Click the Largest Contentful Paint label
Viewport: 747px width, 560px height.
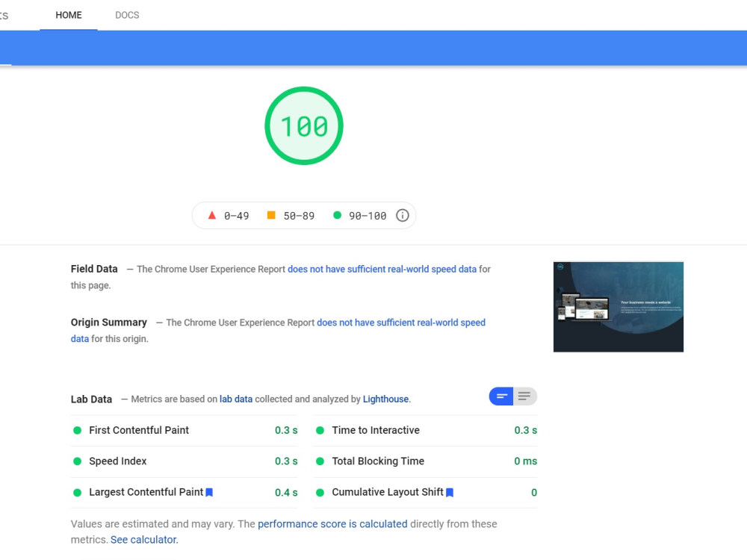(146, 492)
